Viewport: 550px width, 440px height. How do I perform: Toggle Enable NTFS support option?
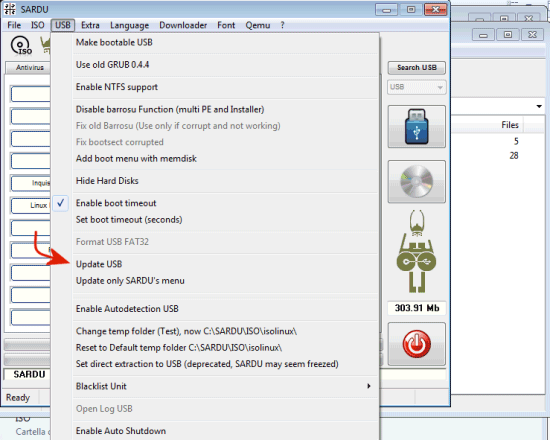point(116,87)
